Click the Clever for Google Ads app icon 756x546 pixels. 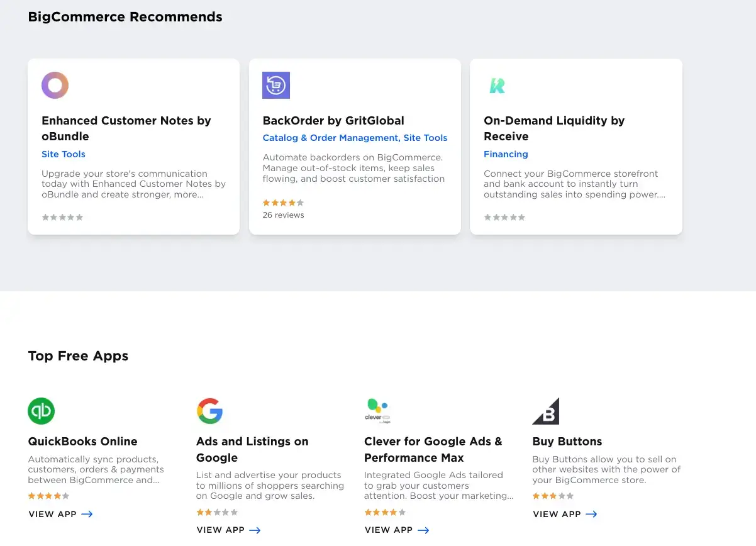click(x=378, y=411)
